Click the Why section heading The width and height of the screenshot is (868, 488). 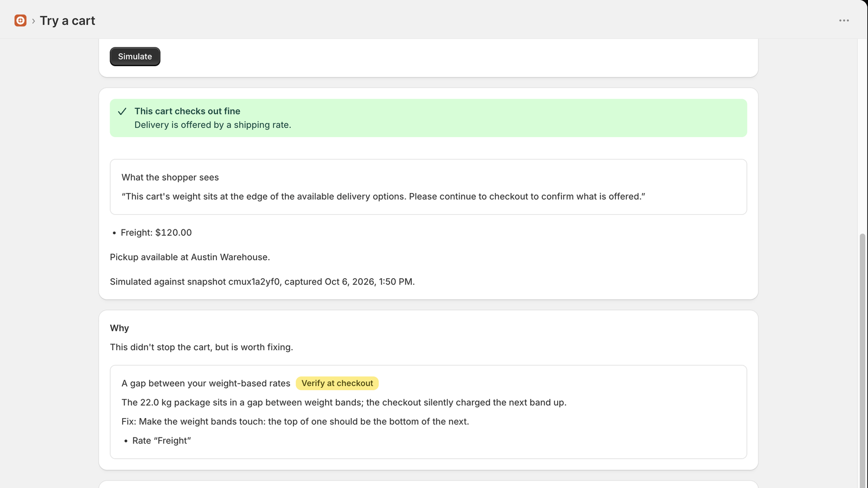(x=119, y=328)
